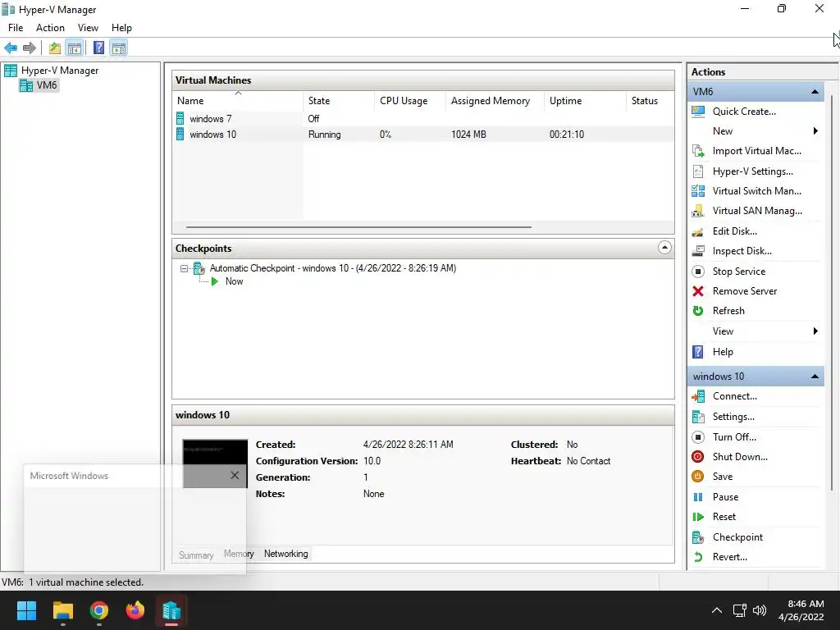Open Google Chrome from the taskbar
Screen dimensions: 840x630
click(x=98, y=610)
